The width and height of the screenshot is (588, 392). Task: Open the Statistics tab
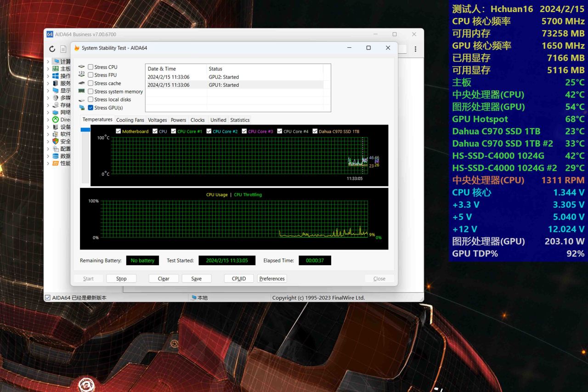[240, 120]
